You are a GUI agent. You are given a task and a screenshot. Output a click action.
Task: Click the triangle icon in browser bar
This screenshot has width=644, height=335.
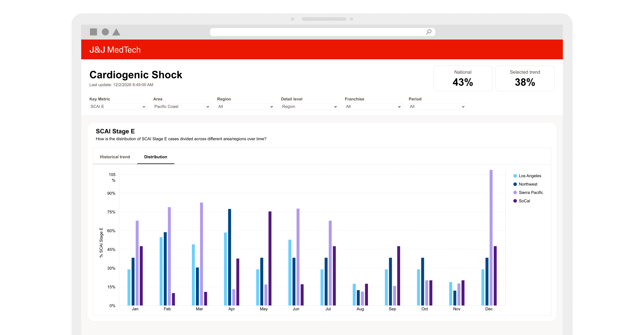tap(116, 32)
